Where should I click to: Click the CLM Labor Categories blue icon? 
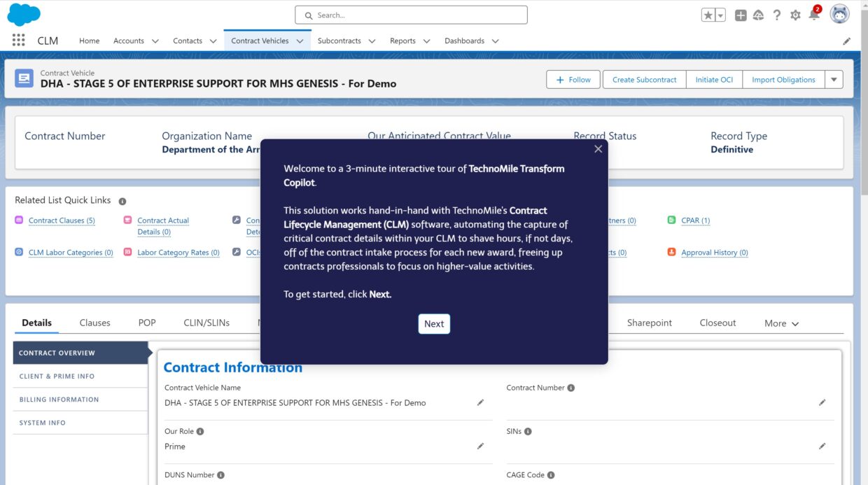[x=19, y=252]
